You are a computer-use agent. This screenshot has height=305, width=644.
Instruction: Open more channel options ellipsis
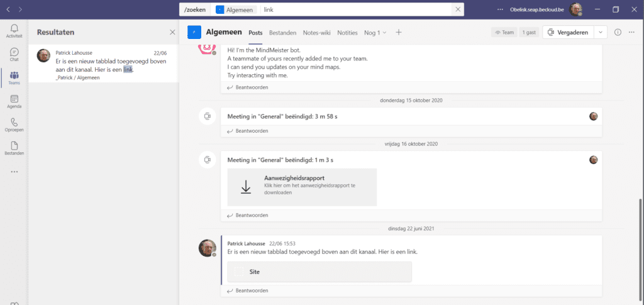click(x=631, y=33)
